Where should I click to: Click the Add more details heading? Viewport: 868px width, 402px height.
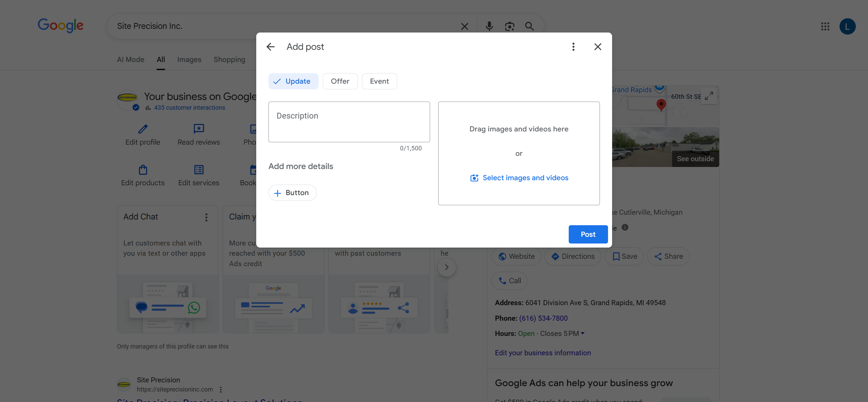tap(301, 166)
